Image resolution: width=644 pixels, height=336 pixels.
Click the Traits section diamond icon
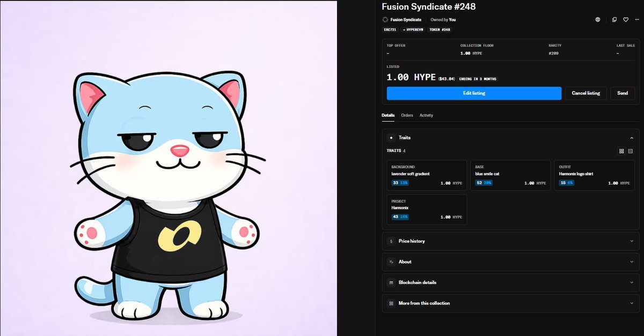click(x=391, y=138)
